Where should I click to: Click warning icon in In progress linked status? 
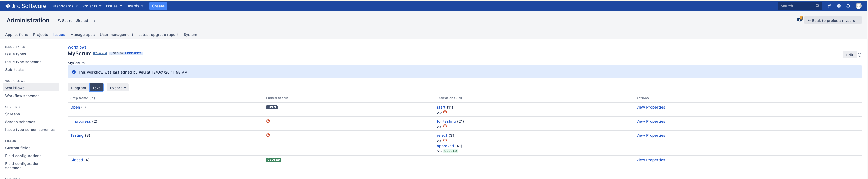point(268,121)
